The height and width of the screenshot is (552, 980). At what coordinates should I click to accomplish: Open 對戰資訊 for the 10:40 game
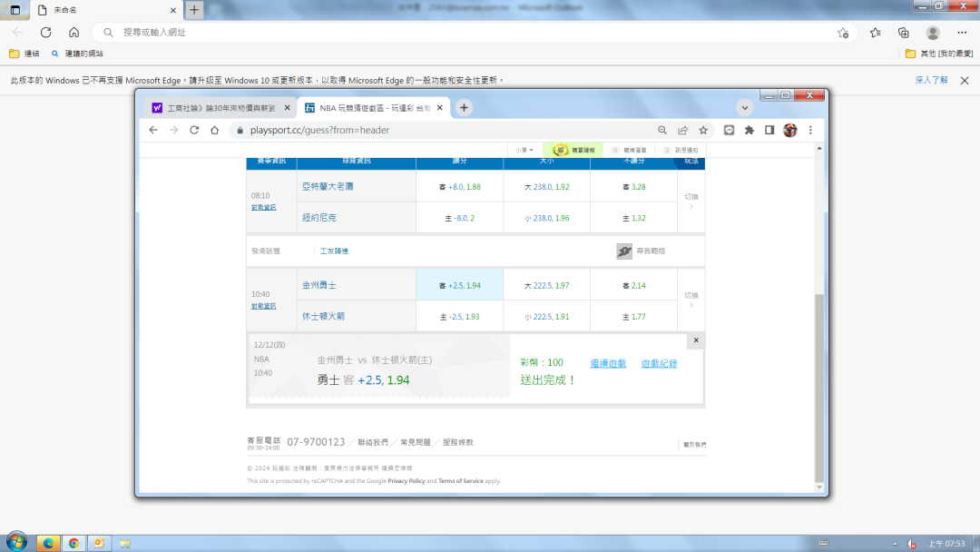(x=263, y=306)
